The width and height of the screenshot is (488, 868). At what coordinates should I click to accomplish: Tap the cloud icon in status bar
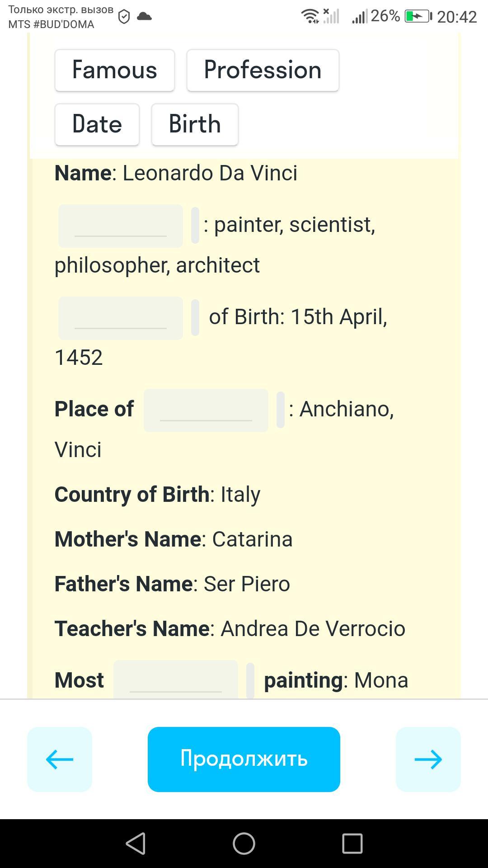pos(144,17)
